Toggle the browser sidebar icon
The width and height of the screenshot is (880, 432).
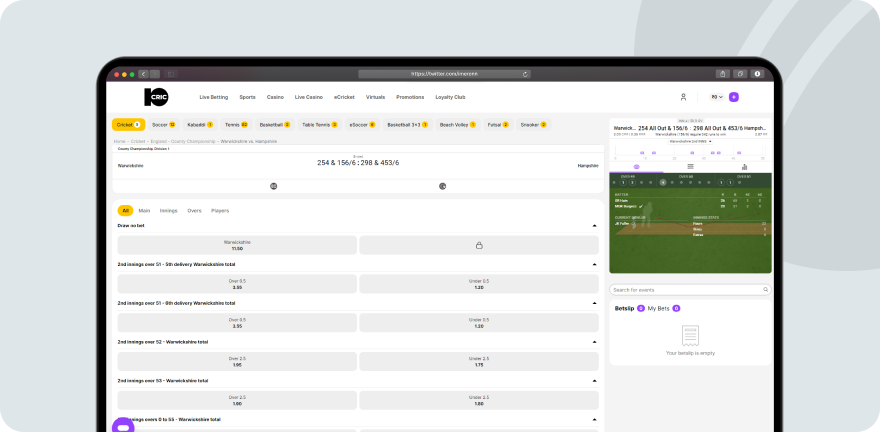pyautogui.click(x=171, y=74)
